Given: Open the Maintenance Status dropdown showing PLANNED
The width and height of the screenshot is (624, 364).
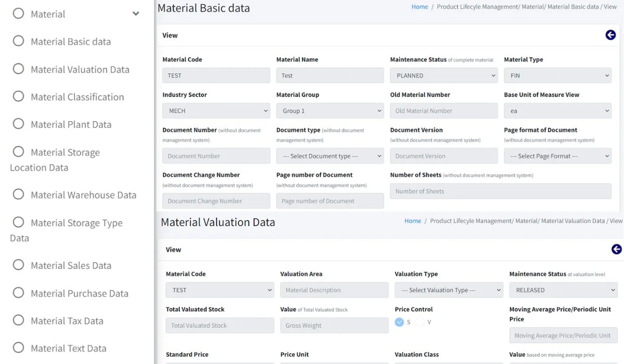Looking at the screenshot, I should pyautogui.click(x=443, y=75).
